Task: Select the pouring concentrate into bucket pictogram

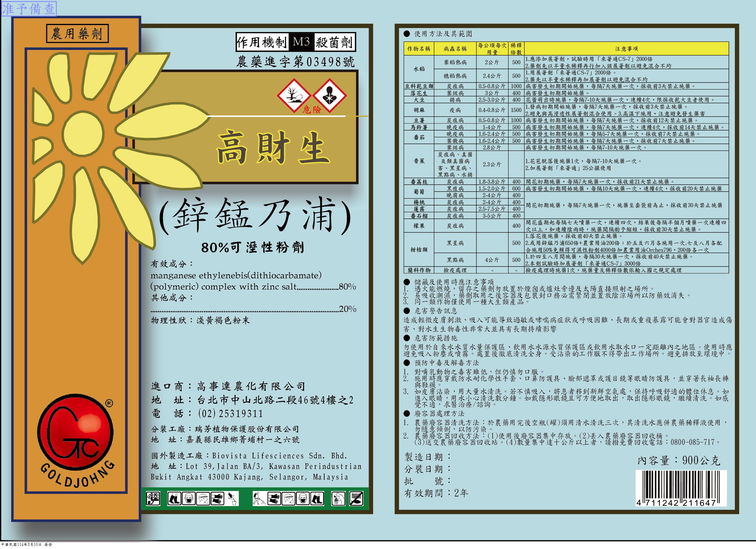Action: (x=232, y=499)
